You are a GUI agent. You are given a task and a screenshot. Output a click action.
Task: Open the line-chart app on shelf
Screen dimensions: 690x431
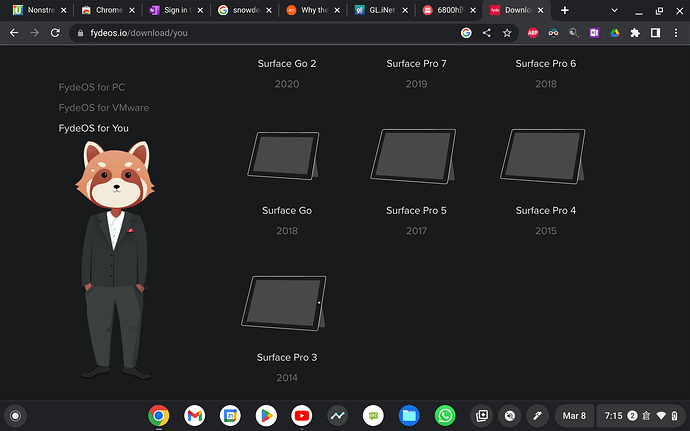click(x=338, y=416)
